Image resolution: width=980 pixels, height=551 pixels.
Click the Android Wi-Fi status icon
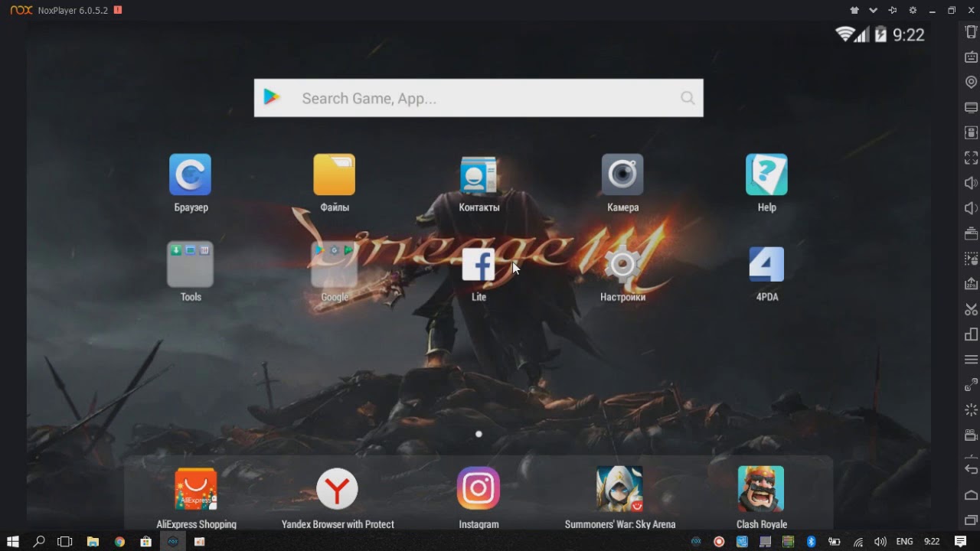[x=844, y=34]
